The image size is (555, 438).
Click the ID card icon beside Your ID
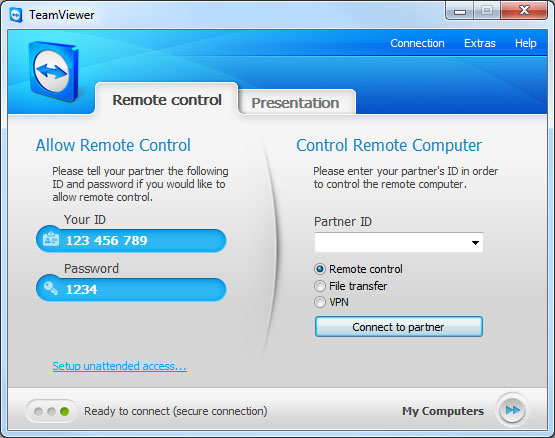click(51, 239)
